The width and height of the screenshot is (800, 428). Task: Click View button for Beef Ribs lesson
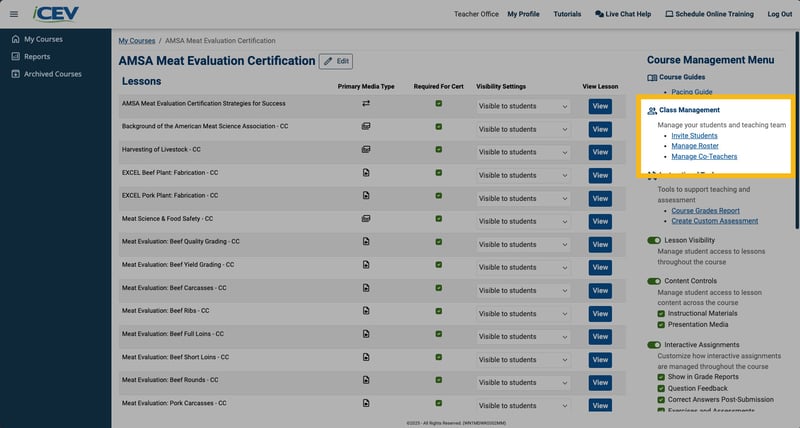tap(600, 314)
